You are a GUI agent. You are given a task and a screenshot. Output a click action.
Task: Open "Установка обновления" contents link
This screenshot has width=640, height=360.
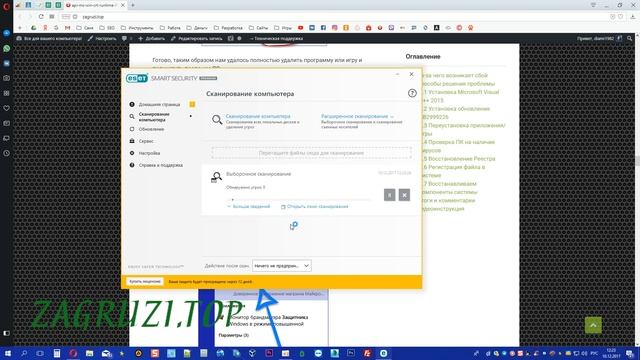click(456, 113)
